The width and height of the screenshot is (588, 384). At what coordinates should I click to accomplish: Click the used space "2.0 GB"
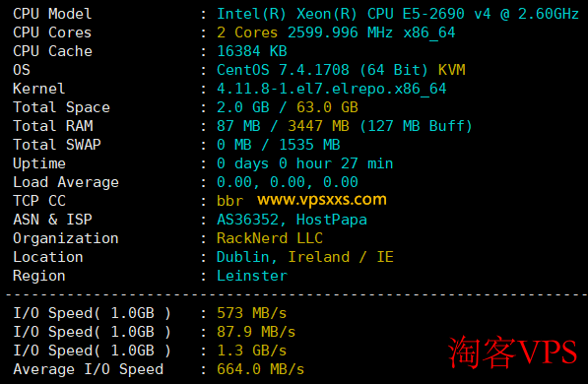coord(243,107)
